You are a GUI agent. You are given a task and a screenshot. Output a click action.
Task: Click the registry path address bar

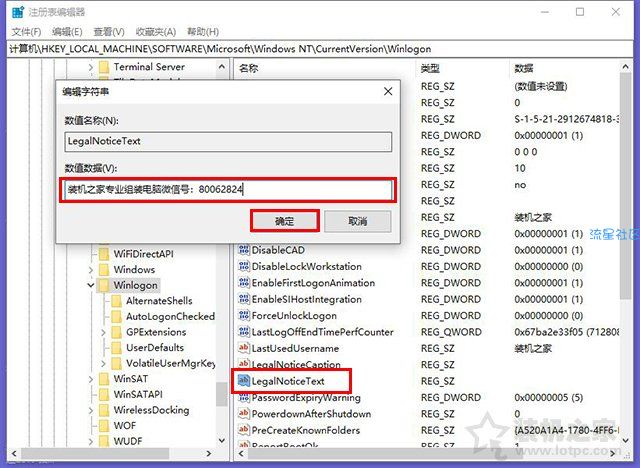320,49
